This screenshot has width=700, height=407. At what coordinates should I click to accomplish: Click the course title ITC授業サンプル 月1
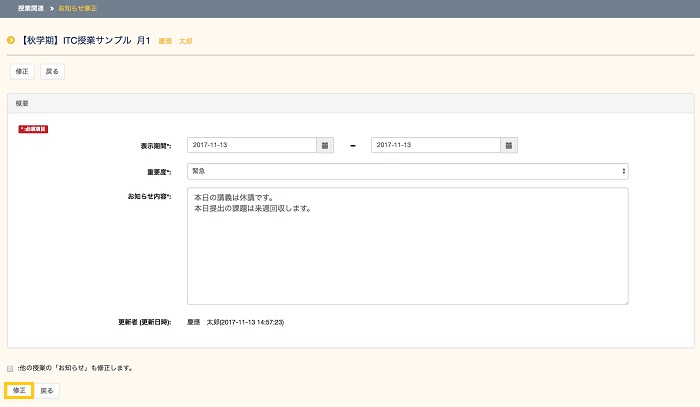85,41
